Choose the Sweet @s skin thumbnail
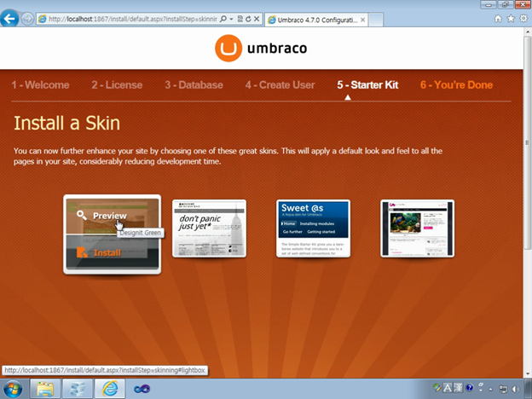532x399 pixels. coord(313,228)
